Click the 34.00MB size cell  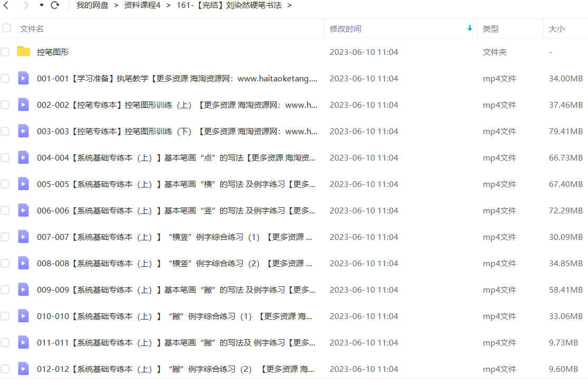(565, 79)
